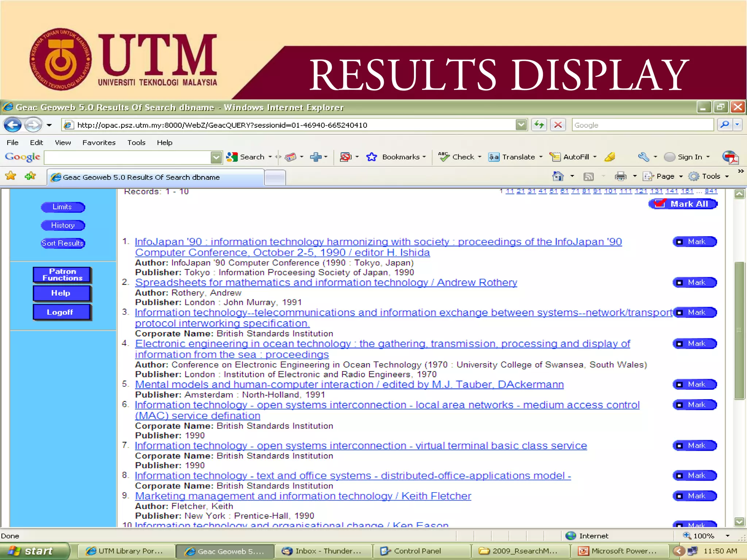Click the new blank tab button
The height and width of the screenshot is (560, 747).
click(x=275, y=178)
